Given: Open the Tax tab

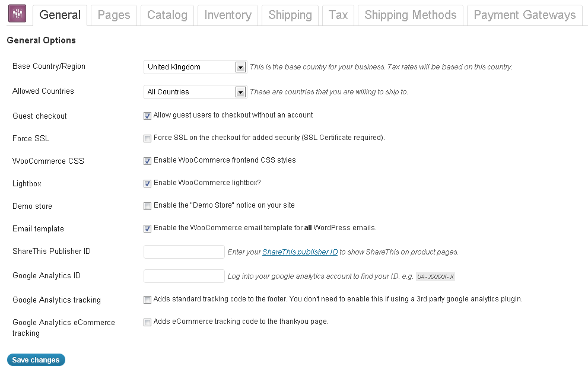Looking at the screenshot, I should click(x=338, y=15).
